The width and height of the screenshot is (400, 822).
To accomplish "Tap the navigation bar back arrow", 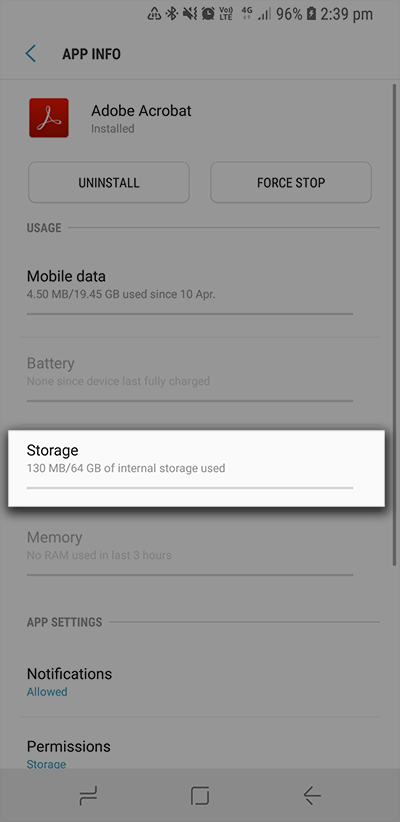I will coord(312,796).
